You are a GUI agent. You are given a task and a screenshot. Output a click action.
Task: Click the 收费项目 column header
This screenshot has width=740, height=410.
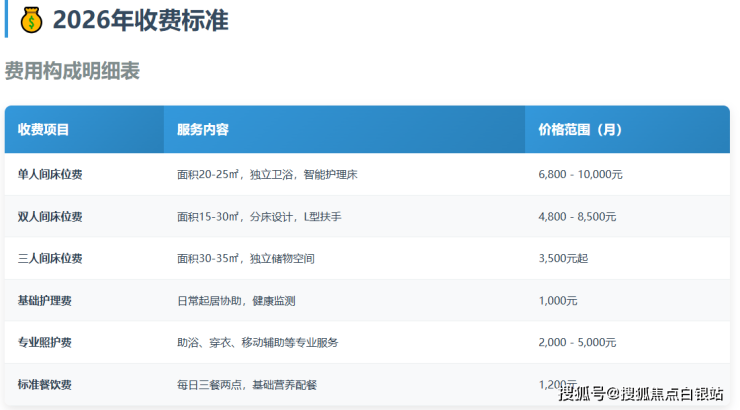coord(44,130)
